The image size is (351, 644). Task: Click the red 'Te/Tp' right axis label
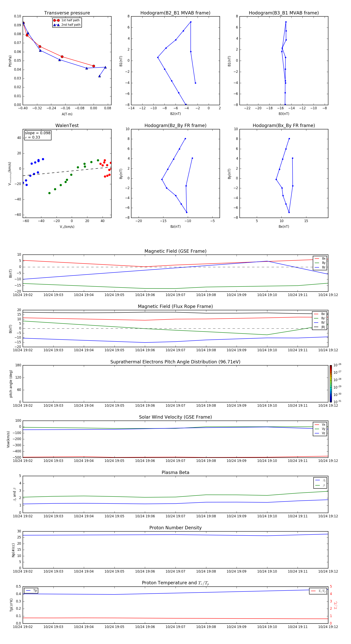pyautogui.click(x=336, y=605)
